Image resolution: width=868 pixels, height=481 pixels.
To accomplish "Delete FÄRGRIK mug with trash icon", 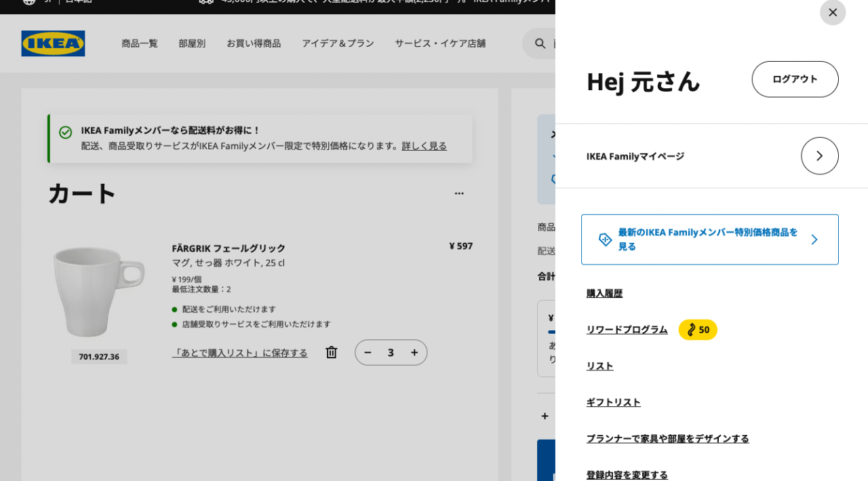I will [x=331, y=352].
